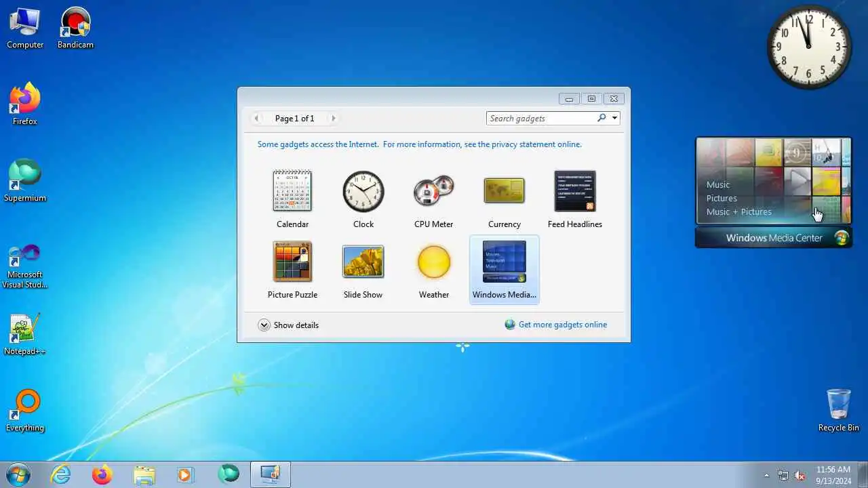This screenshot has height=488, width=868.
Task: Click the Gadget Gallery taskbar button
Action: (271, 474)
